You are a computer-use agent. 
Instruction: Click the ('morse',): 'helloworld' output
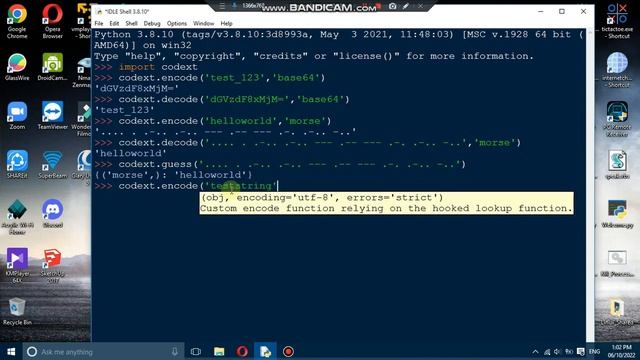(x=173, y=175)
